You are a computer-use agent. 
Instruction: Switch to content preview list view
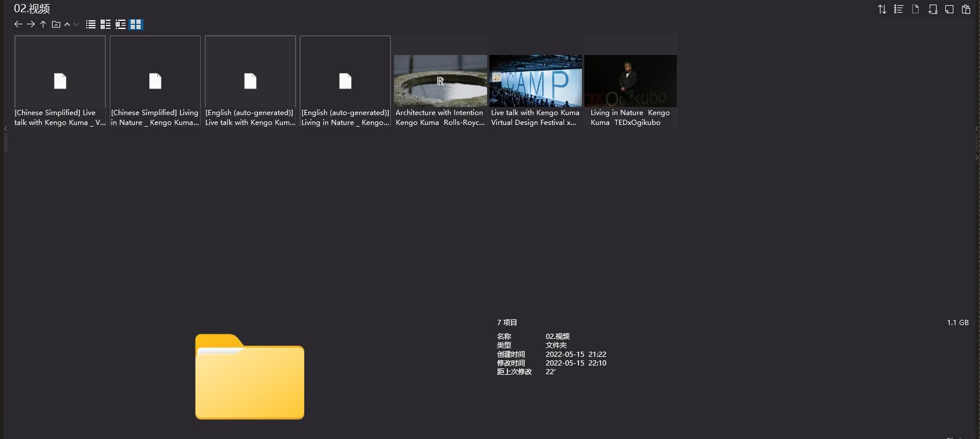(x=120, y=24)
